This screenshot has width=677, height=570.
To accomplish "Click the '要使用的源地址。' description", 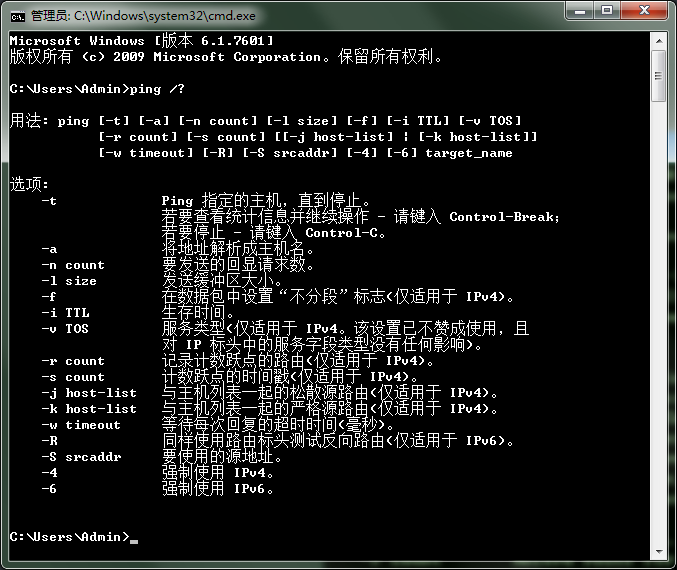I will (x=221, y=456).
